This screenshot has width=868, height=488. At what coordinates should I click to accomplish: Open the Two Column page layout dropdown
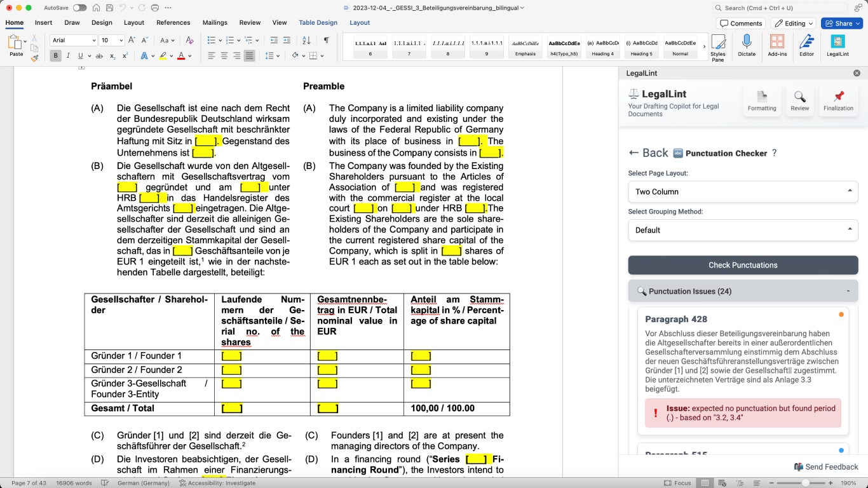point(743,191)
